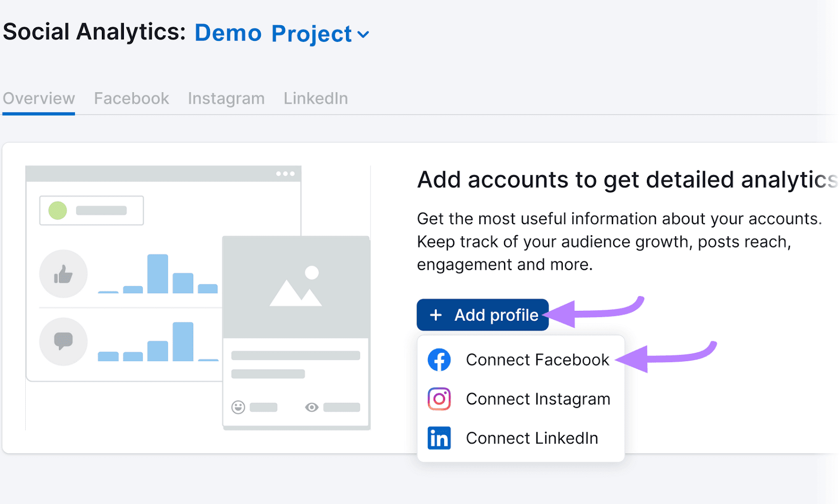The height and width of the screenshot is (504, 840).
Task: Click the chevron next to Demo Project
Action: (364, 35)
